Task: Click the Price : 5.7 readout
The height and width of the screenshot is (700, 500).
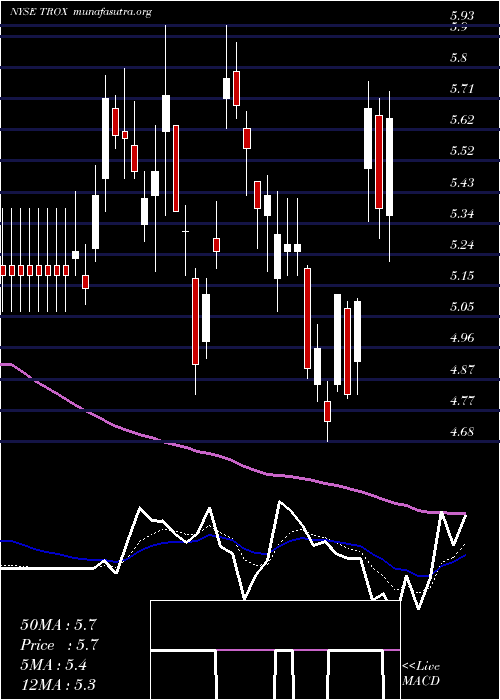Action: [x=59, y=645]
